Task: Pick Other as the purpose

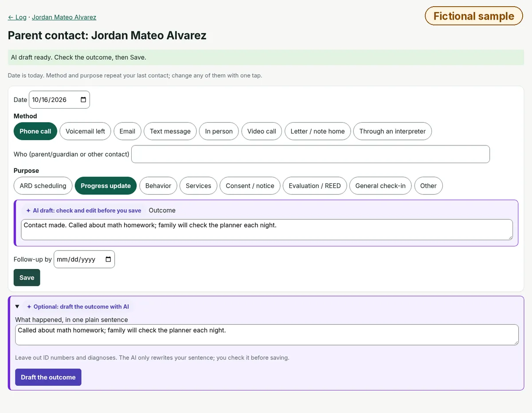Action: pos(428,186)
